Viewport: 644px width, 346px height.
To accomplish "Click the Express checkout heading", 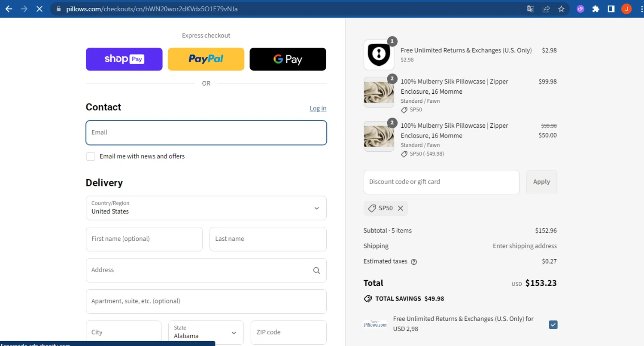I will (206, 36).
